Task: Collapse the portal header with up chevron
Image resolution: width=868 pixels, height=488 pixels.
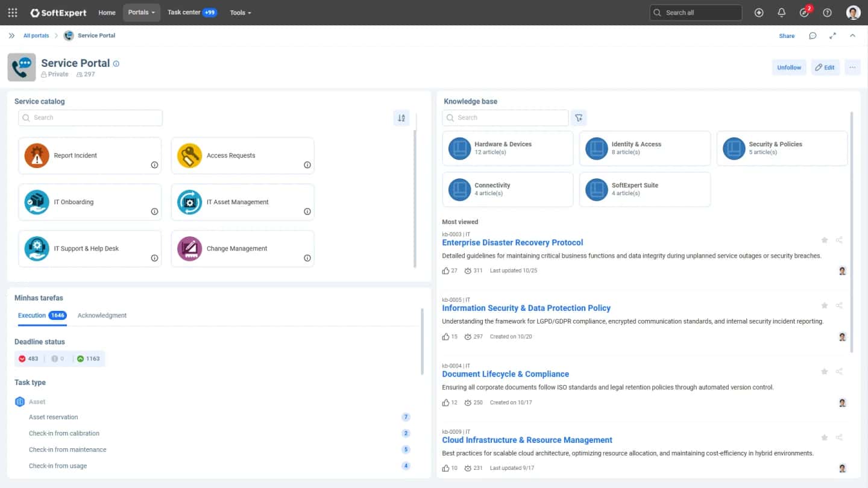Action: (x=852, y=36)
